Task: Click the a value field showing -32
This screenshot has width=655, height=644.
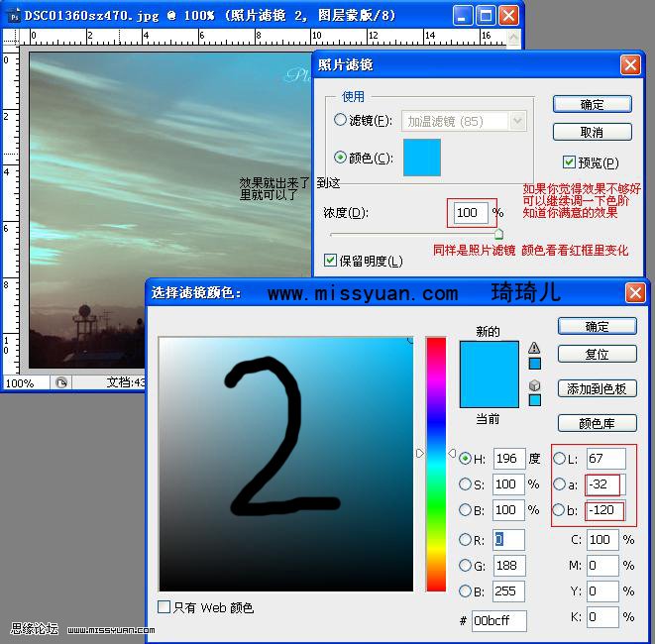Action: pos(606,484)
